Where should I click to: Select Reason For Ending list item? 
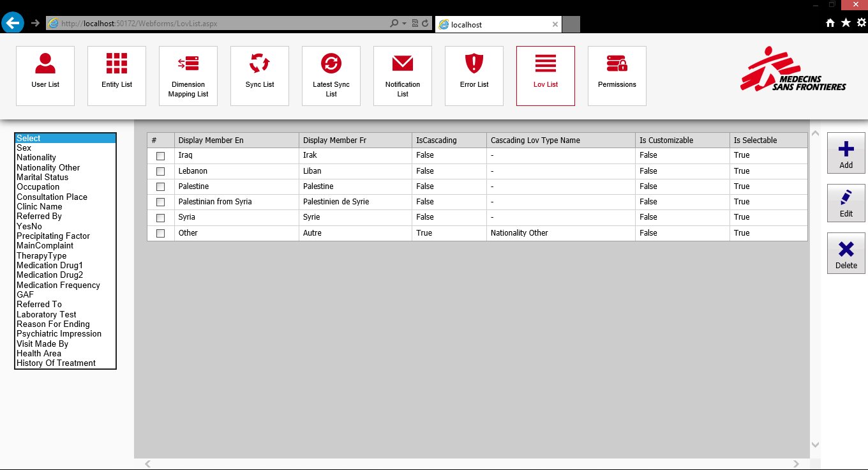coord(65,324)
